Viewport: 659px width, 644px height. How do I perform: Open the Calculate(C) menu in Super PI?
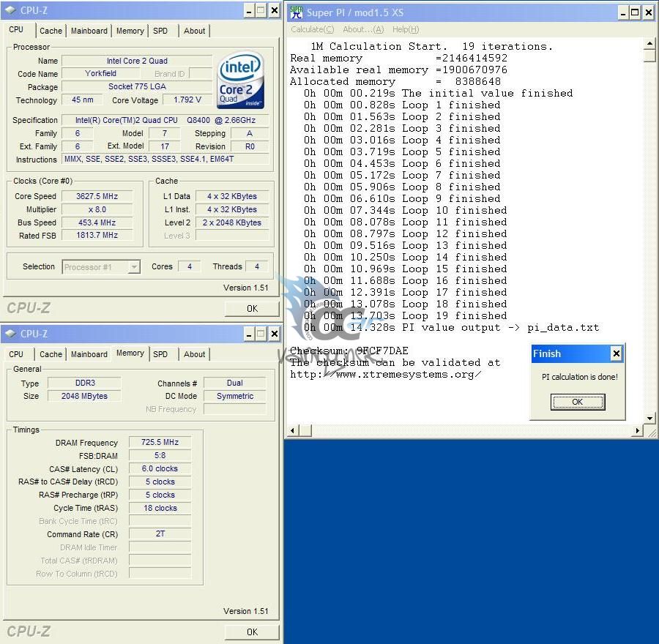point(312,29)
